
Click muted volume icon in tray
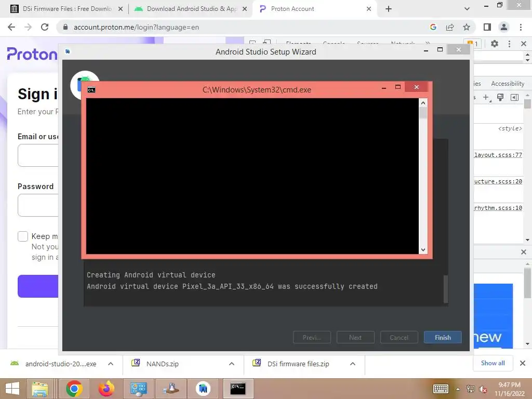(483, 389)
